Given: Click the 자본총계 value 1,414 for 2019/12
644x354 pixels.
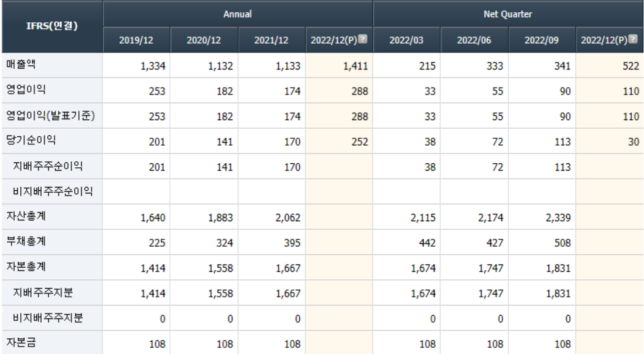Looking at the screenshot, I should tap(153, 268).
